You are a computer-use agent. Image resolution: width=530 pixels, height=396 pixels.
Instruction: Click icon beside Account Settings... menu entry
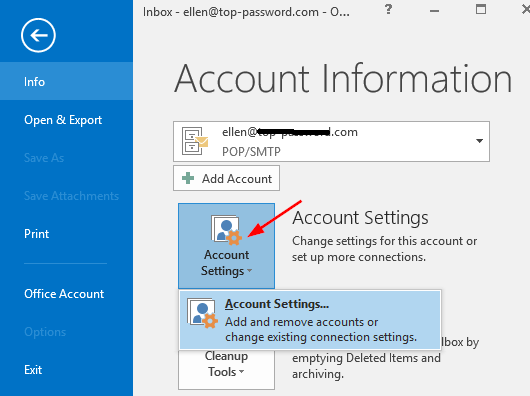(202, 313)
